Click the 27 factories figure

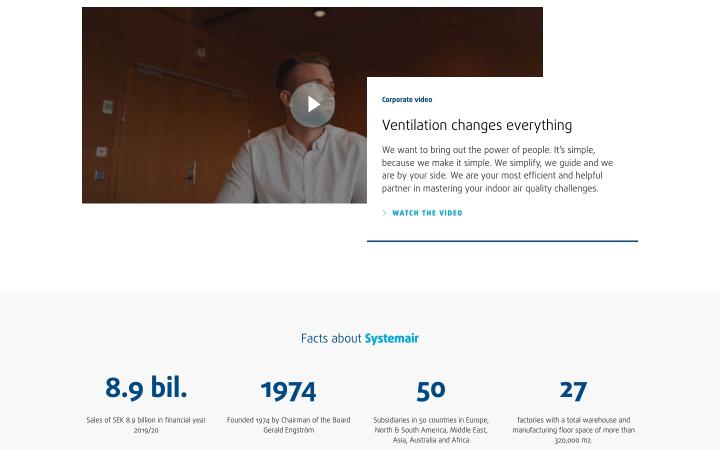pyautogui.click(x=573, y=391)
